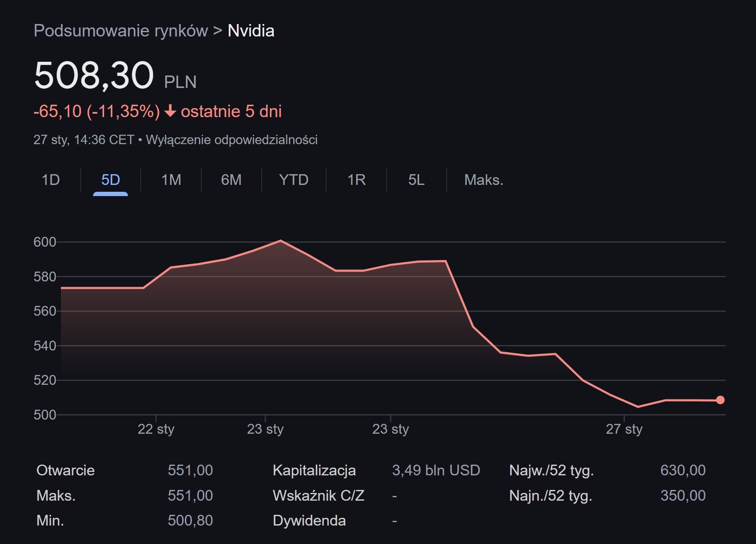Click the Wskaźnik C/Z label
This screenshot has width=756, height=544.
tap(318, 496)
